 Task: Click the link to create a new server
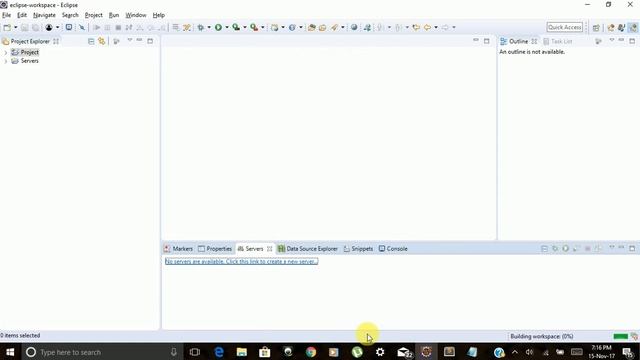coord(241,261)
